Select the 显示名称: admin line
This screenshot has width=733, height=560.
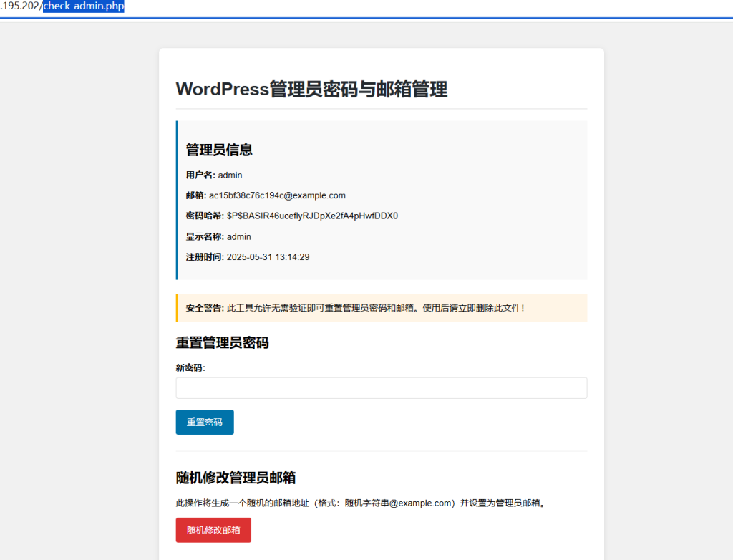[x=218, y=237]
